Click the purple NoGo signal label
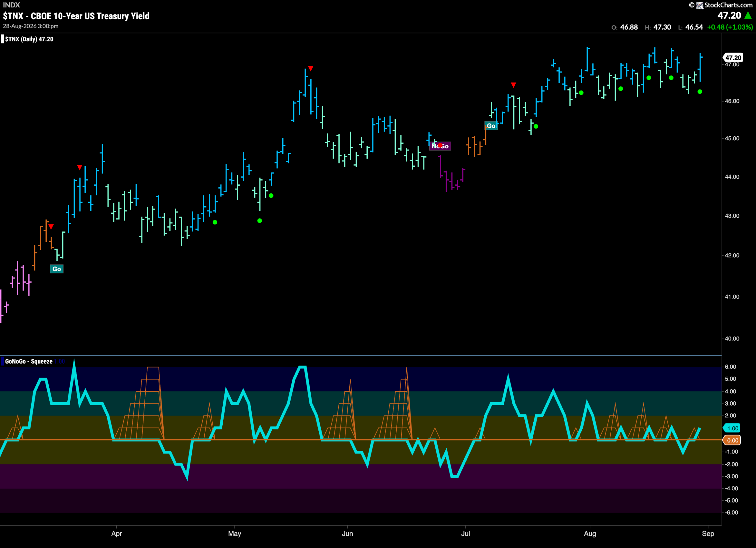 440,146
